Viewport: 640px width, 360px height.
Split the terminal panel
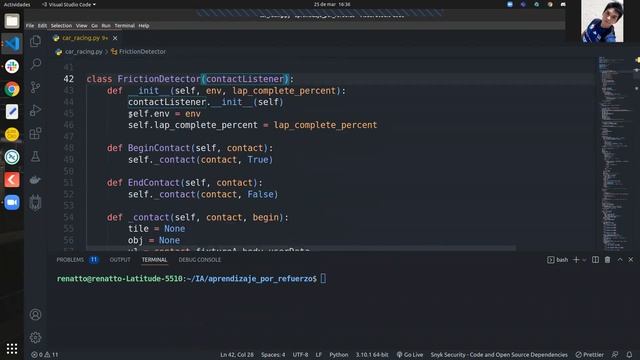tap(596, 260)
